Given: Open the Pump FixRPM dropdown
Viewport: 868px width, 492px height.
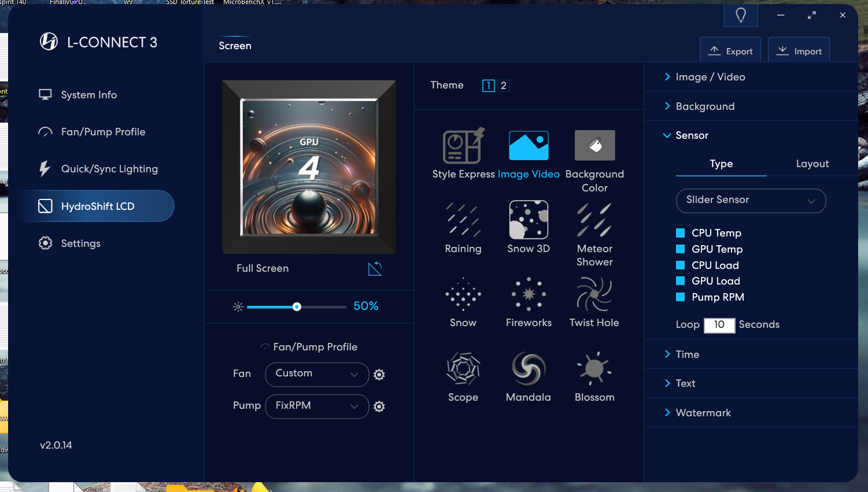Looking at the screenshot, I should click(x=317, y=406).
